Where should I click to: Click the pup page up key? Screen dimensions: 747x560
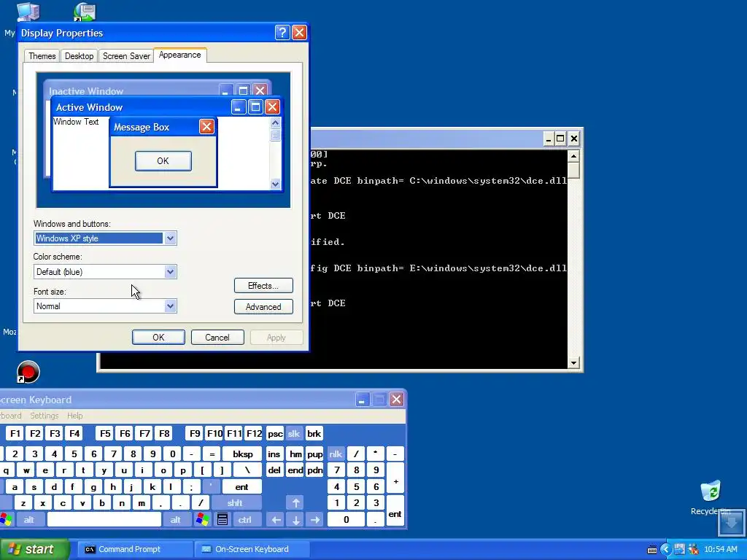coord(315,454)
